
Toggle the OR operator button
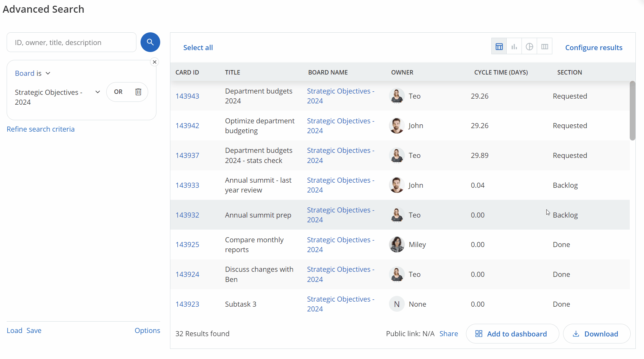point(118,92)
